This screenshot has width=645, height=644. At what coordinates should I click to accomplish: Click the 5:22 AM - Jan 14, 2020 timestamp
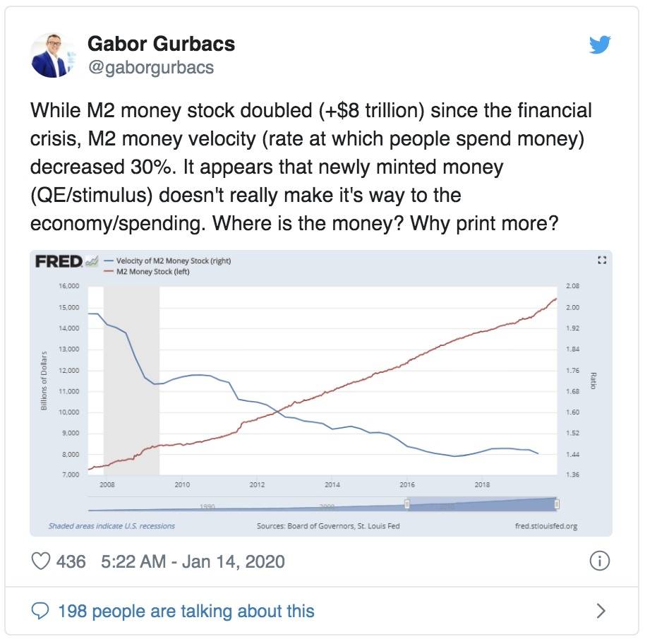(x=193, y=561)
